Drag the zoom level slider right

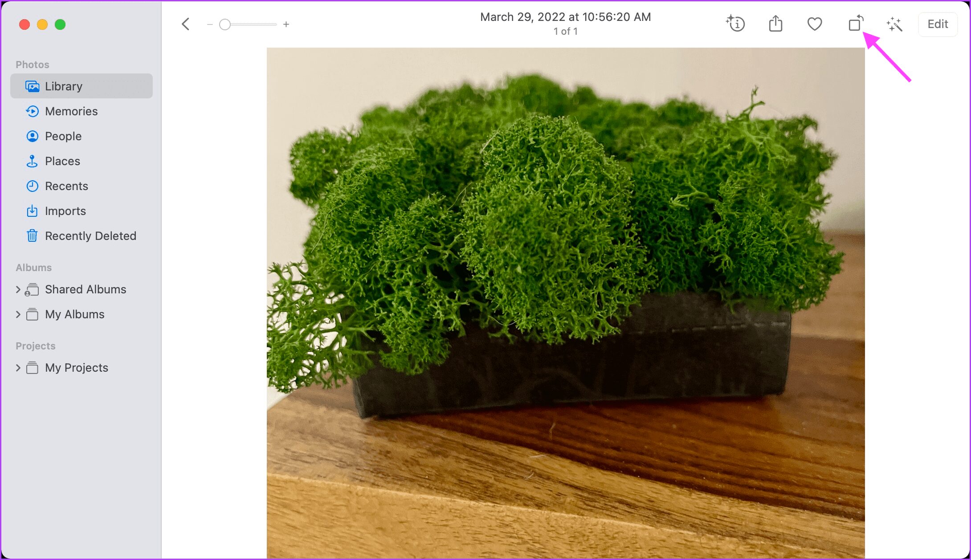click(x=225, y=24)
